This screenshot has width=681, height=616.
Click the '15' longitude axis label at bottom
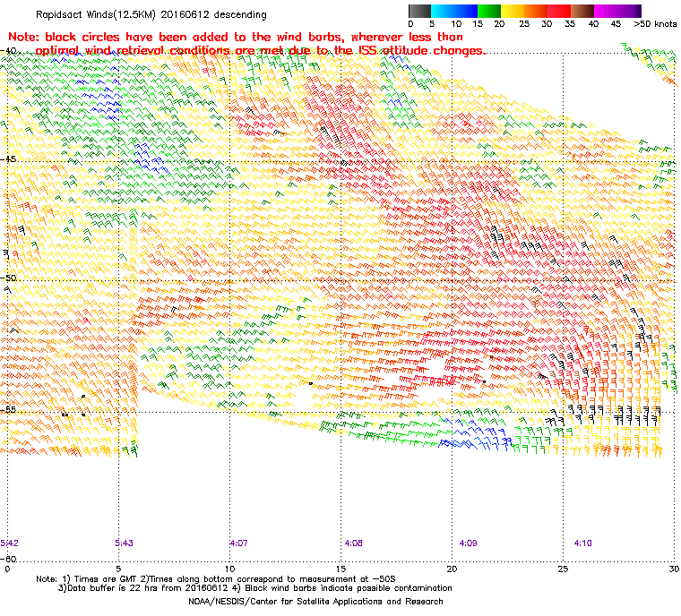point(340,569)
